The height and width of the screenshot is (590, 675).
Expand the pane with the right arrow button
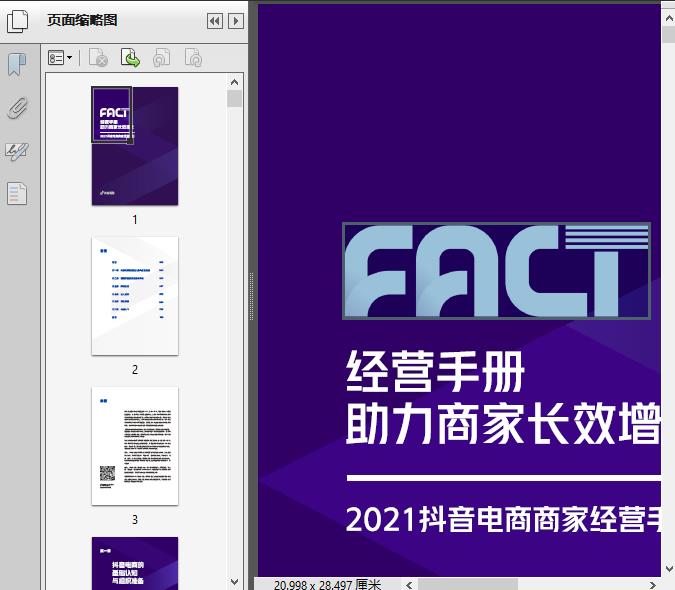235,21
